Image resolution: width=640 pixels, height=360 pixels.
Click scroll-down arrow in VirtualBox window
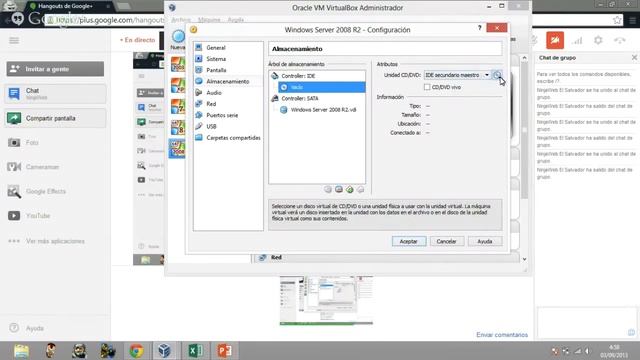pos(524,259)
